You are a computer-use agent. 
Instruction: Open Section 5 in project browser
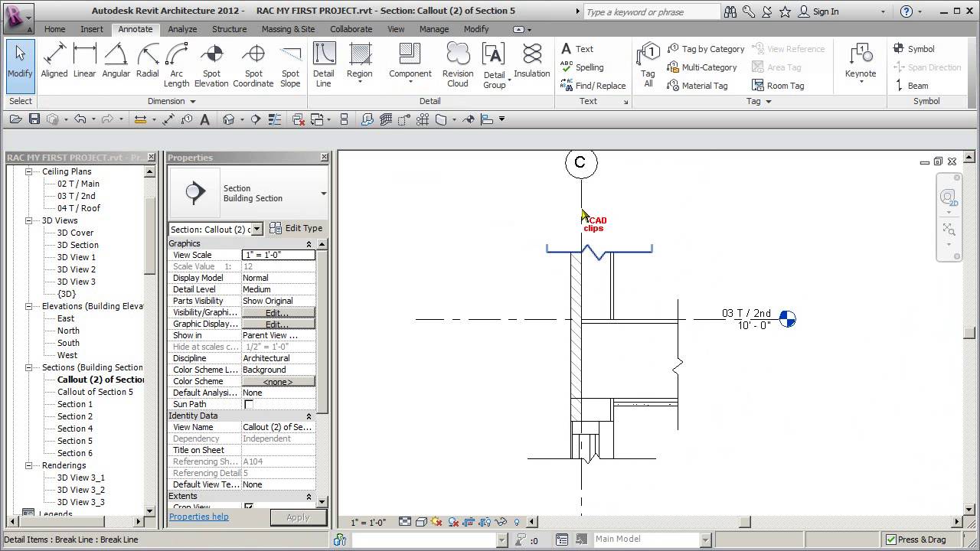[x=75, y=441]
